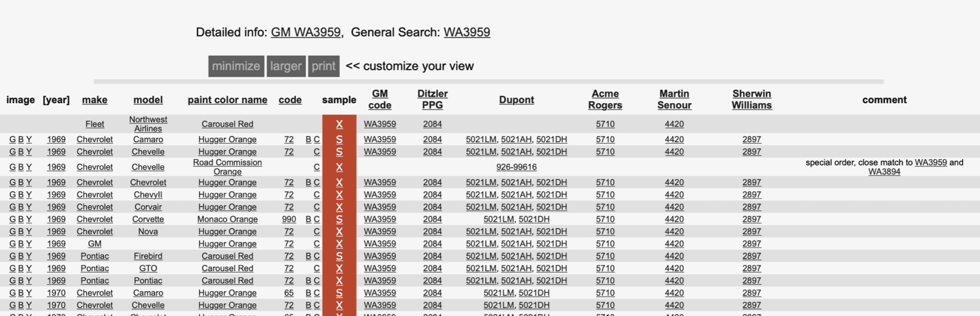
Task: Open the Corvette model link
Action: point(148,219)
